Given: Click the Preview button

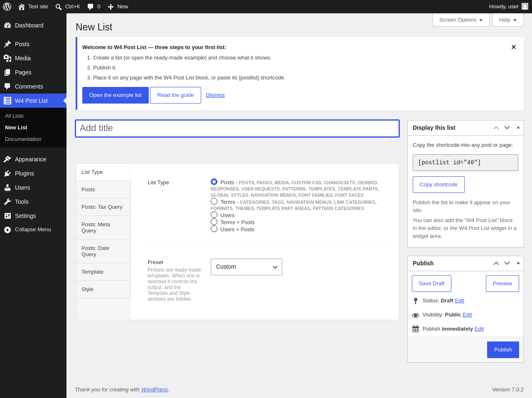Looking at the screenshot, I should pos(502,284).
